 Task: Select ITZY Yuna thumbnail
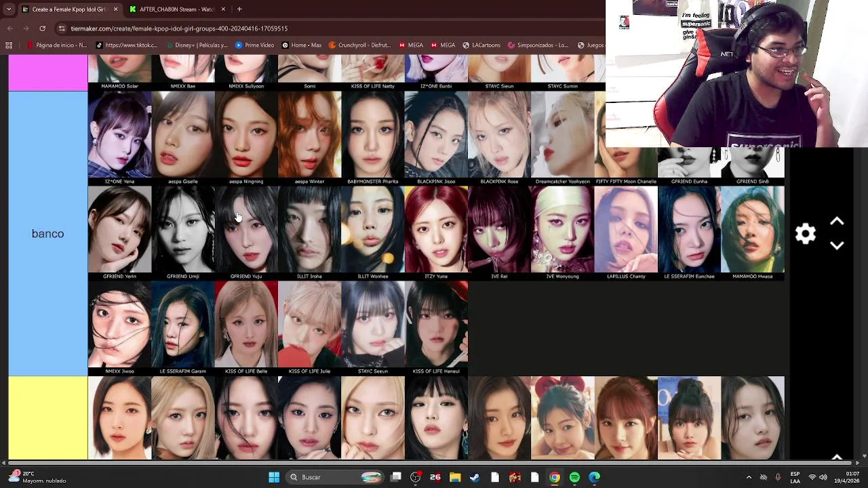pos(436,233)
